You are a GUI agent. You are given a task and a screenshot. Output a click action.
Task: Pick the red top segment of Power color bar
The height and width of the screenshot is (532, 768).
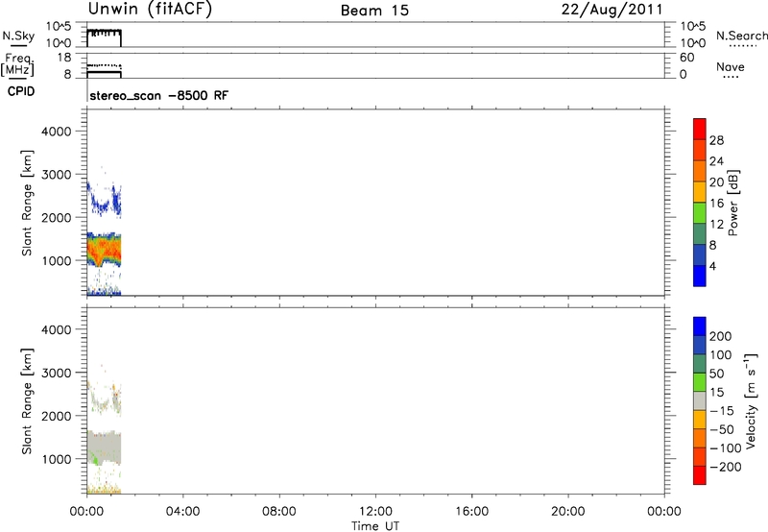[x=700, y=129]
